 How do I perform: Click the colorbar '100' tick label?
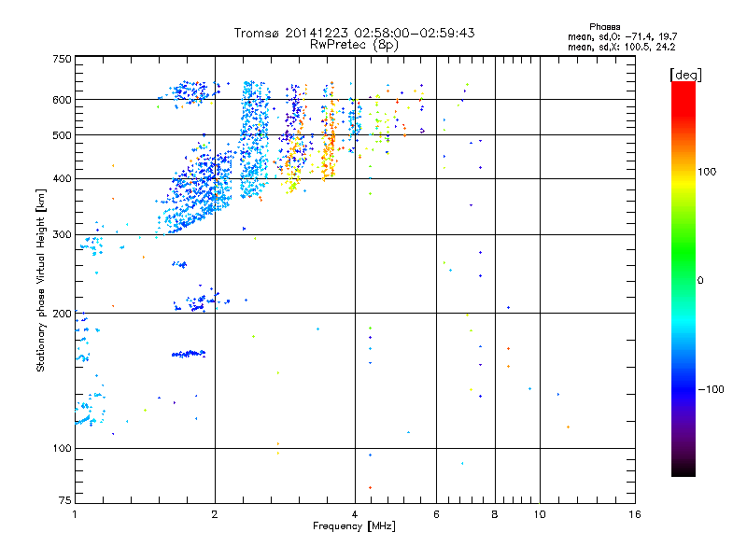707,172
